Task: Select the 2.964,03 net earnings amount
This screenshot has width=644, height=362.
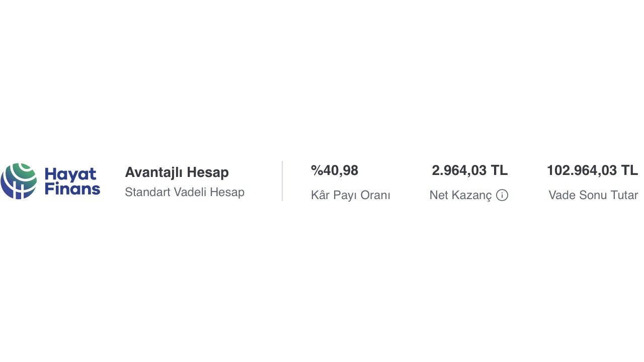Action: point(459,171)
